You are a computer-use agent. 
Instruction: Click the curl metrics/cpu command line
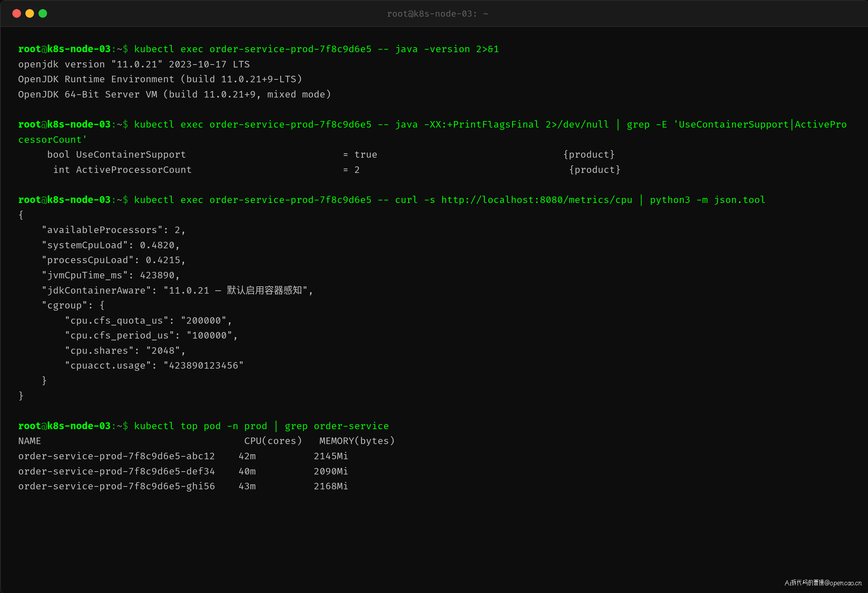392,200
